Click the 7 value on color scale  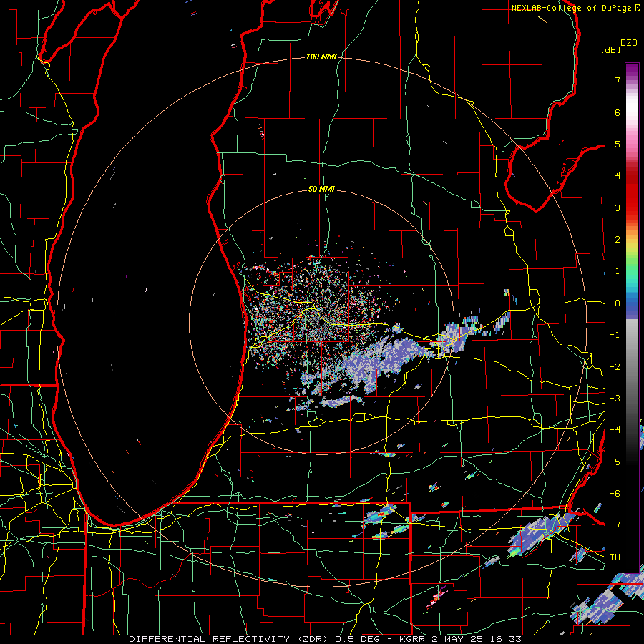618,80
